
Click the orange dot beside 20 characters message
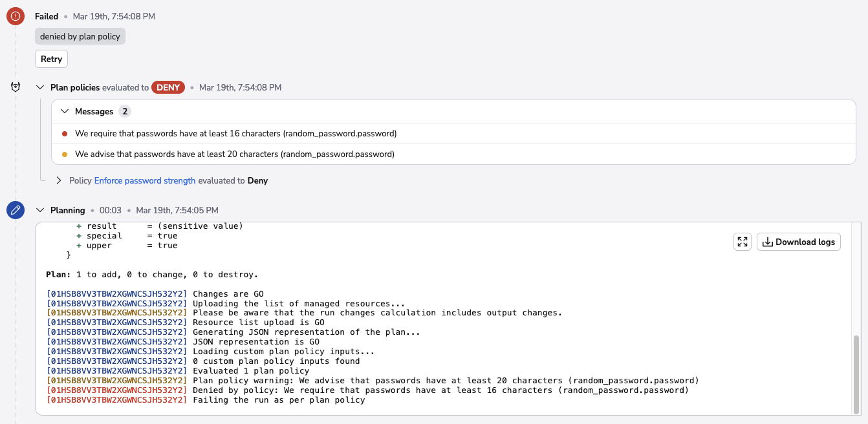(65, 154)
